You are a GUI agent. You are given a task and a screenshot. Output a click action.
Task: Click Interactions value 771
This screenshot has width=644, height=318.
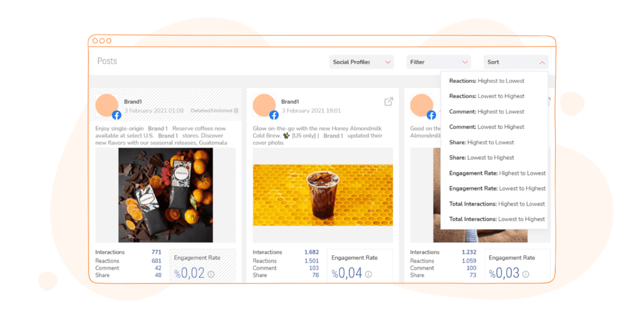[157, 253]
